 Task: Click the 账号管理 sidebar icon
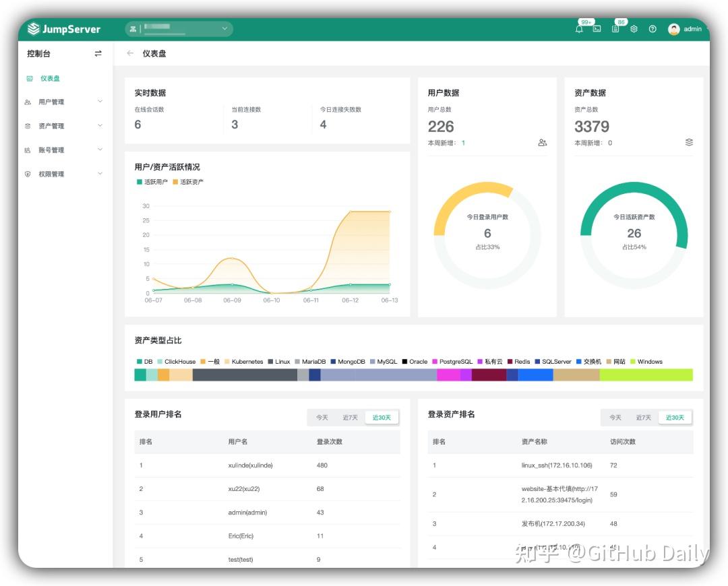(x=28, y=150)
